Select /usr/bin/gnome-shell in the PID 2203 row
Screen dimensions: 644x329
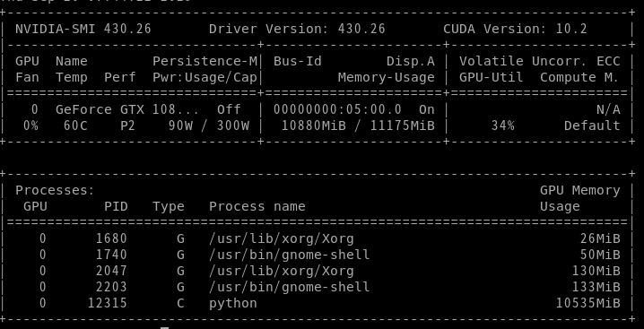pos(290,287)
